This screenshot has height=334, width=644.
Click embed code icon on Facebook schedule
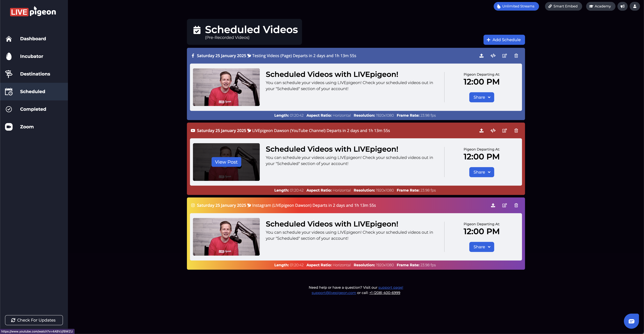[493, 56]
